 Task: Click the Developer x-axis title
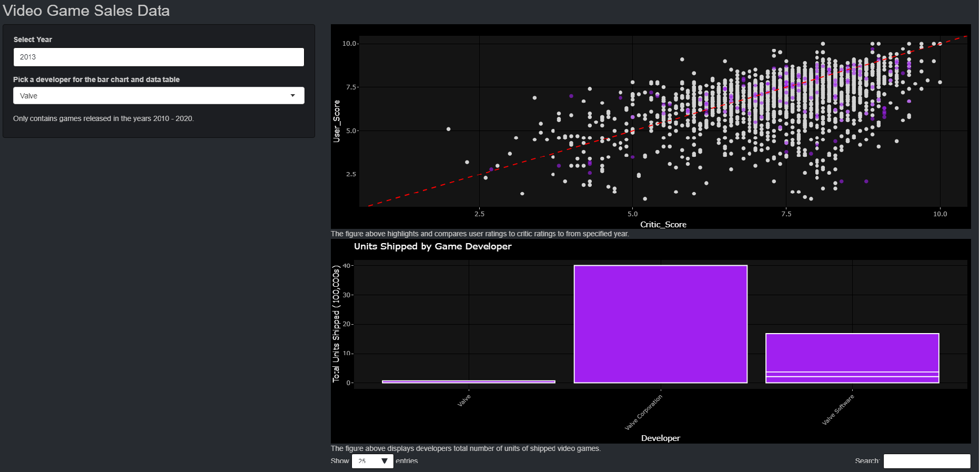click(660, 438)
